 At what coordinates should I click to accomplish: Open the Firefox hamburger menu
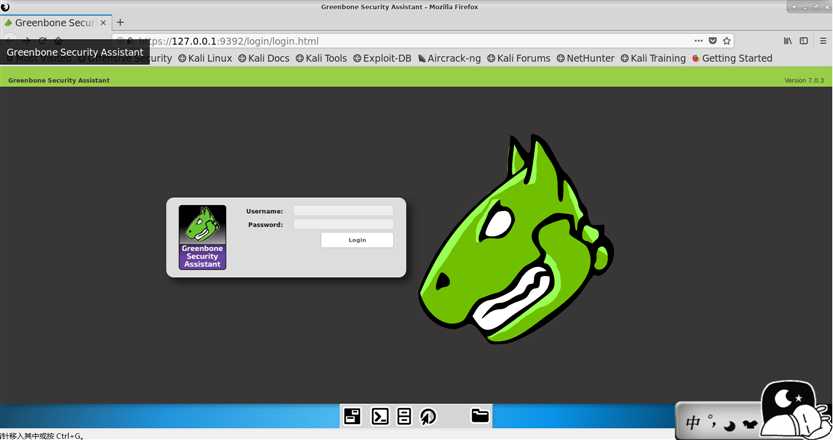[x=823, y=41]
